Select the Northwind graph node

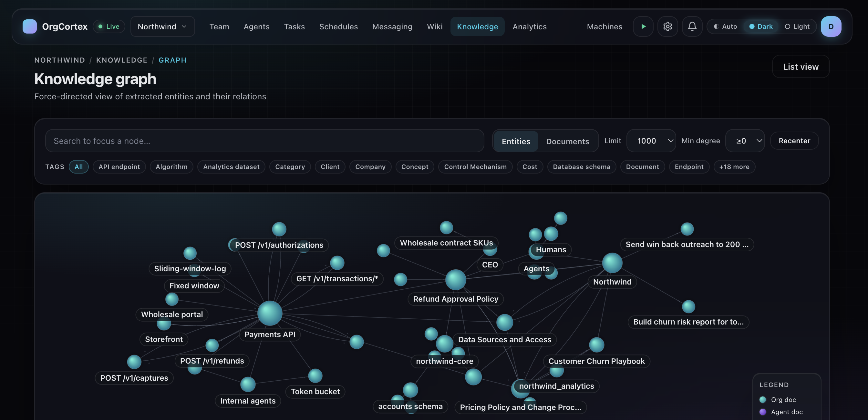(x=612, y=263)
